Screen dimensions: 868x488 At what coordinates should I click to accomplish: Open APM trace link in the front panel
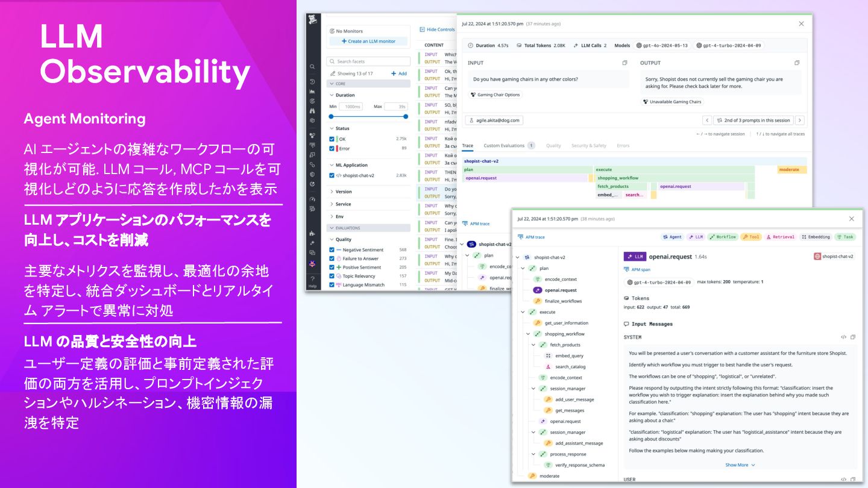pos(531,237)
